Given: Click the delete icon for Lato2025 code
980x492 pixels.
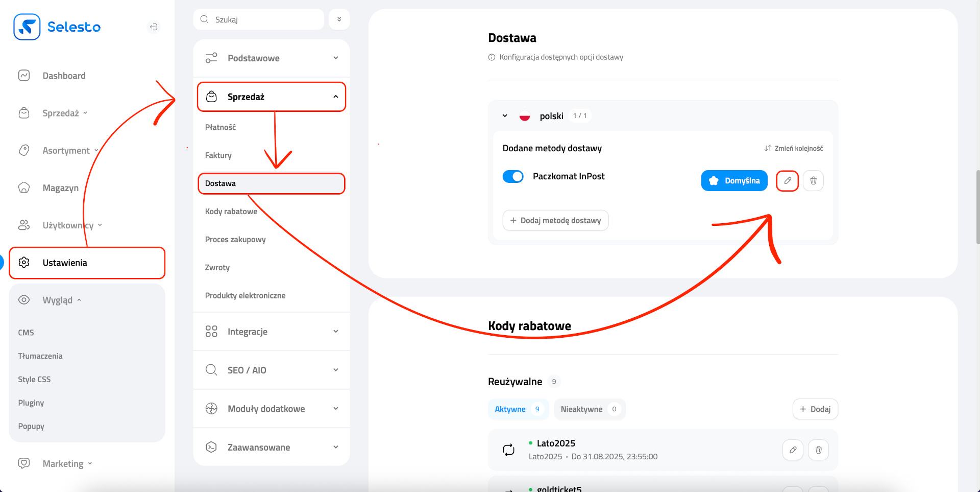Looking at the screenshot, I should pos(818,450).
